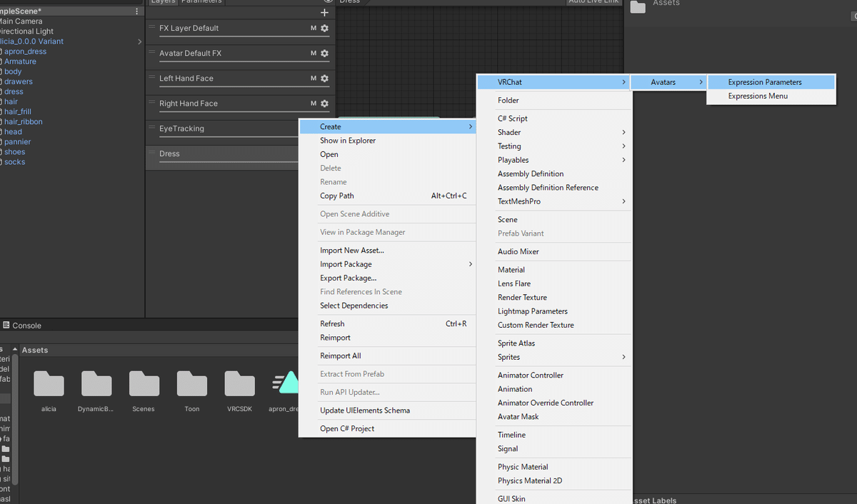Select the DynamicB... folder in Assets

[96, 383]
